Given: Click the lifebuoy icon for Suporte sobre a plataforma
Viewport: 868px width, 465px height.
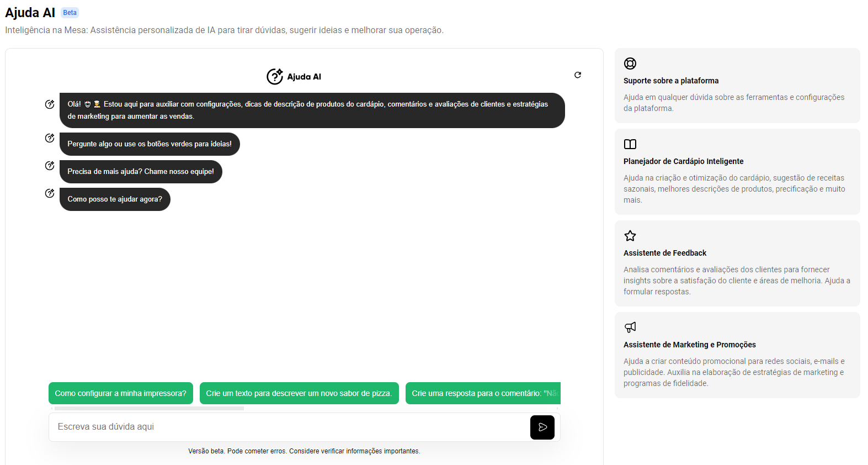Looking at the screenshot, I should tap(630, 64).
